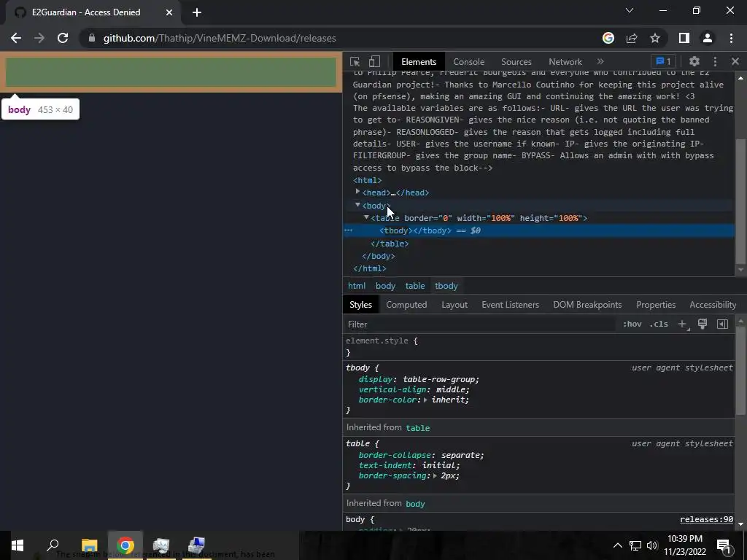This screenshot has height=560, width=747.
Task: Open the Network tab
Action: [565, 62]
